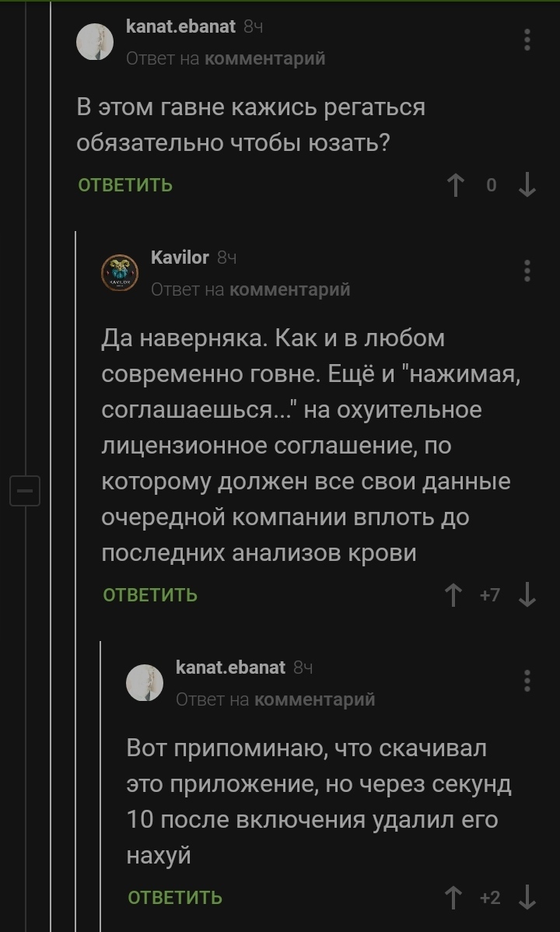Image resolution: width=560 pixels, height=932 pixels.
Task: Upvote the comment with 0 rating
Action: (454, 185)
